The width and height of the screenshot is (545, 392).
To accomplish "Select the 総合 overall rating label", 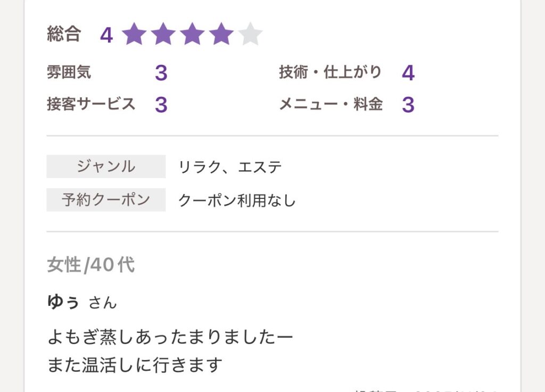I will click(x=64, y=35).
